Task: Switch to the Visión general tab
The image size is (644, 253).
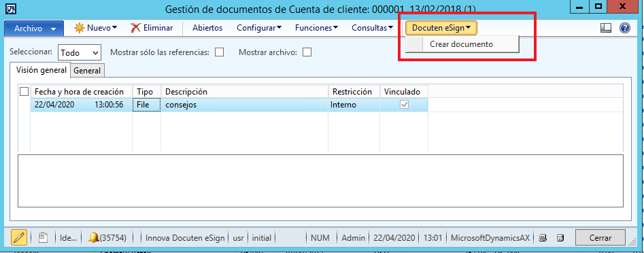Action: tap(41, 70)
